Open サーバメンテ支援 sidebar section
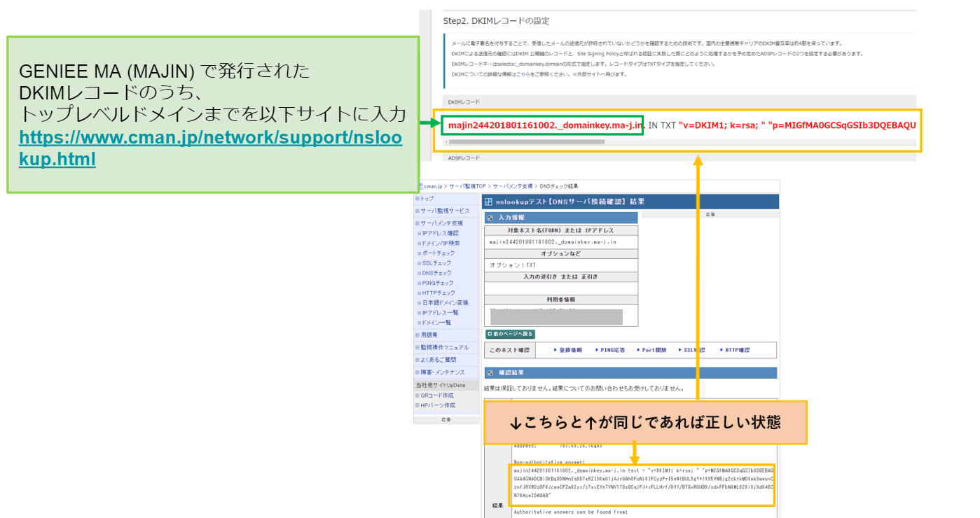 pyautogui.click(x=441, y=223)
